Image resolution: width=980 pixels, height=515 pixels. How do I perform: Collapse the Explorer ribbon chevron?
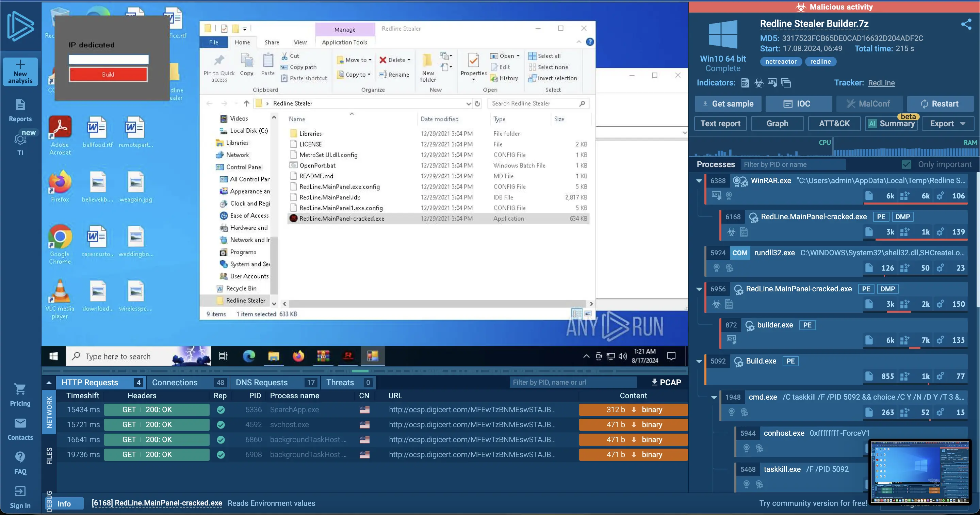pyautogui.click(x=578, y=42)
